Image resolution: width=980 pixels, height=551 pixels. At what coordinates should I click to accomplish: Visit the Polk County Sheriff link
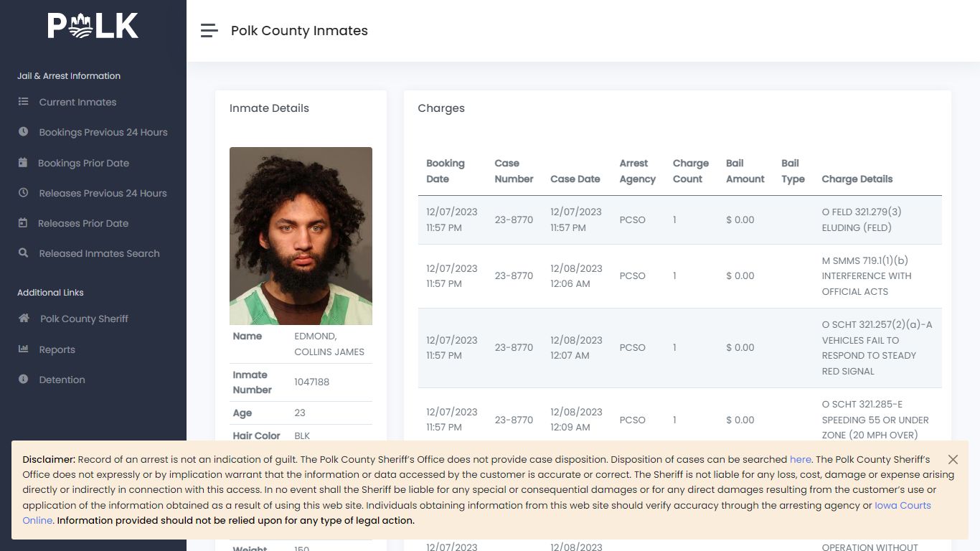coord(84,319)
